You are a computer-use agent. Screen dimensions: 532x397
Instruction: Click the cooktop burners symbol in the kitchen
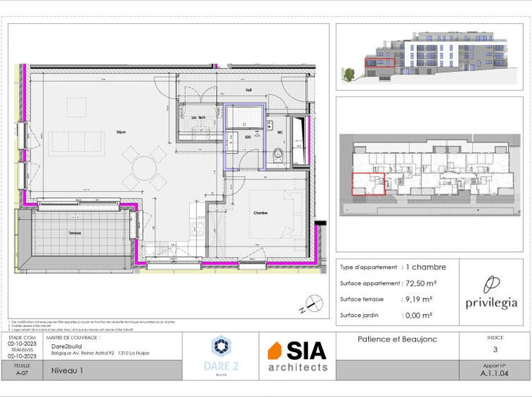197,229
